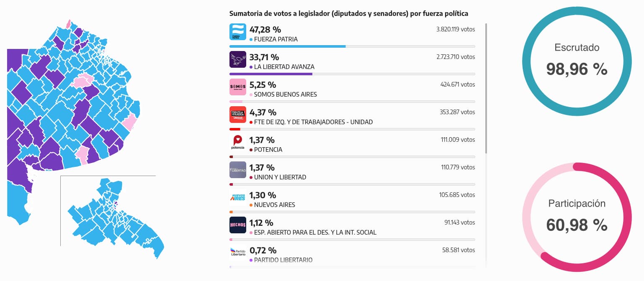Click the Fuerza Patria blue progress bar
This screenshot has width=644, height=281.
[288, 46]
